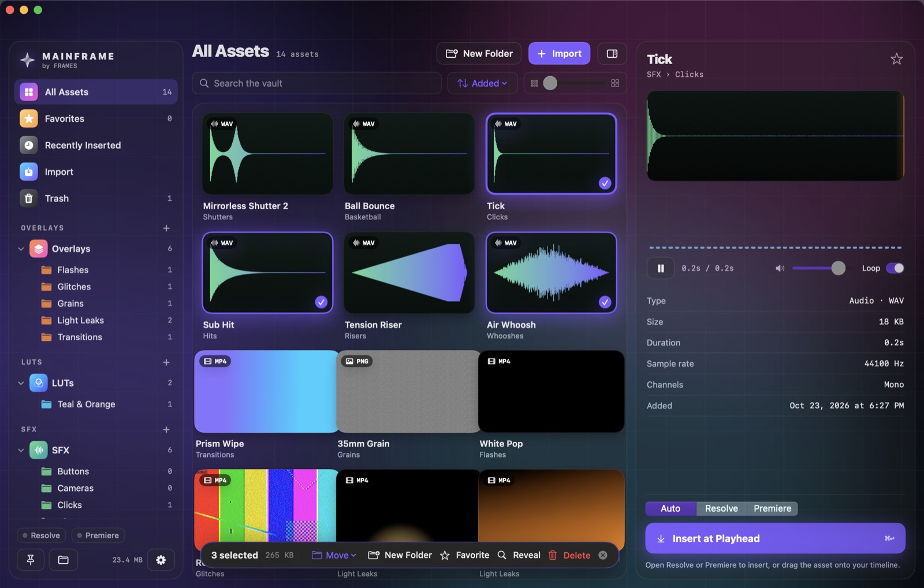
Task: Star the Tick asset as favorite
Action: [x=896, y=59]
